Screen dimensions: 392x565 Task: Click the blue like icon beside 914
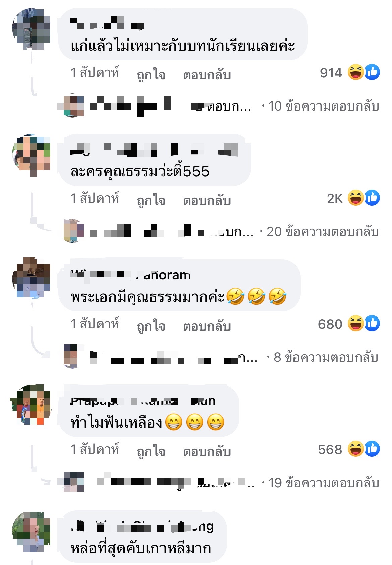pos(372,72)
